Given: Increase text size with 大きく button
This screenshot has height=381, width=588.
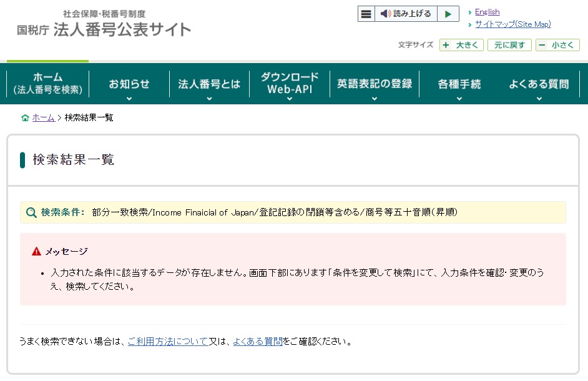Looking at the screenshot, I should point(462,45).
